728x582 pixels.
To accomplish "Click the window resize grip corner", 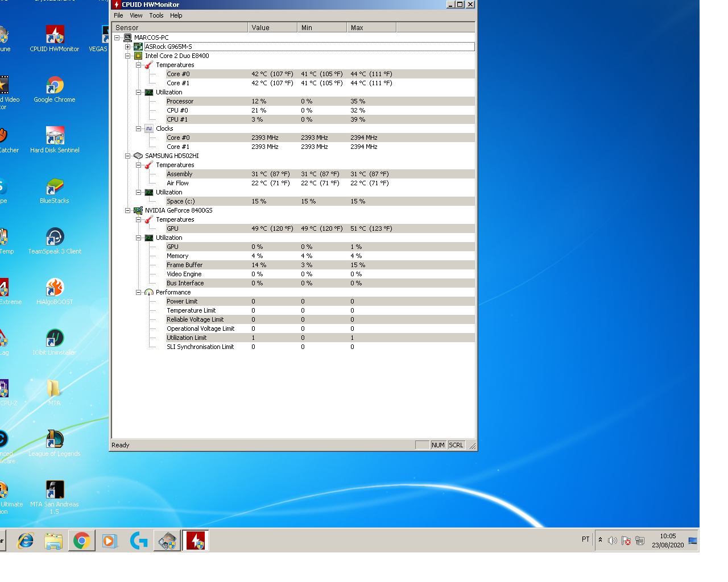I will [472, 446].
